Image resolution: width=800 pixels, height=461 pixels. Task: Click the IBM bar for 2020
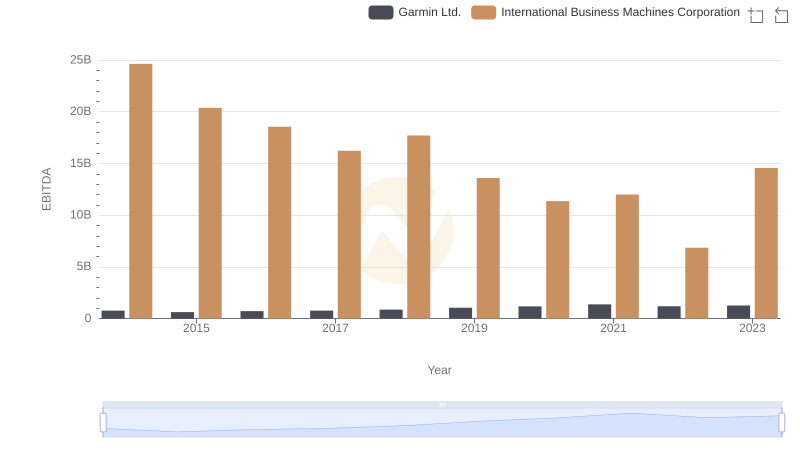(x=558, y=260)
